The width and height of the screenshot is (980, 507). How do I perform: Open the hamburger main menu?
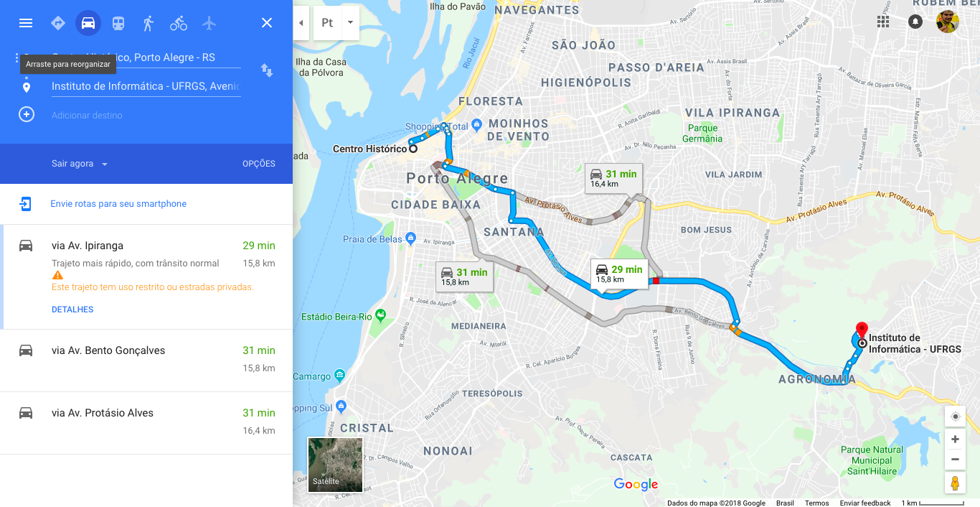[x=26, y=23]
